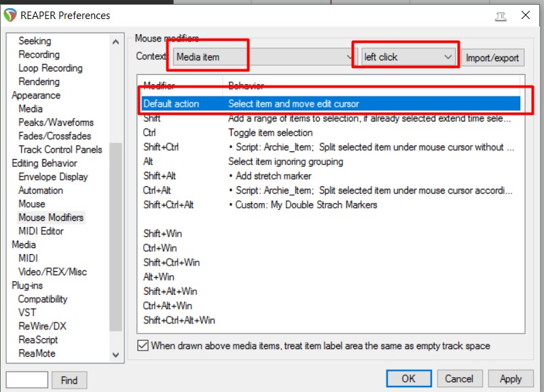The image size is (544, 392).
Task: Select the Mouse page in tree
Action: click(32, 204)
